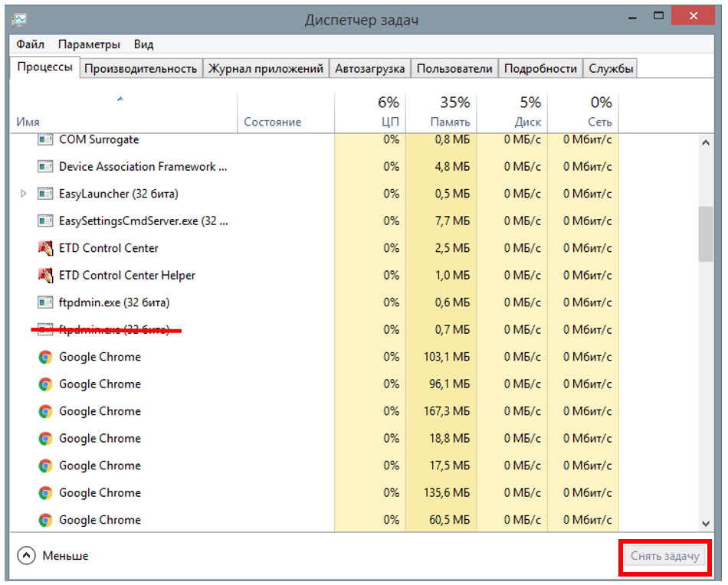This screenshot has width=728, height=585.
Task: Click the EasySettingsCmdServer.exe process icon
Action: 45,221
